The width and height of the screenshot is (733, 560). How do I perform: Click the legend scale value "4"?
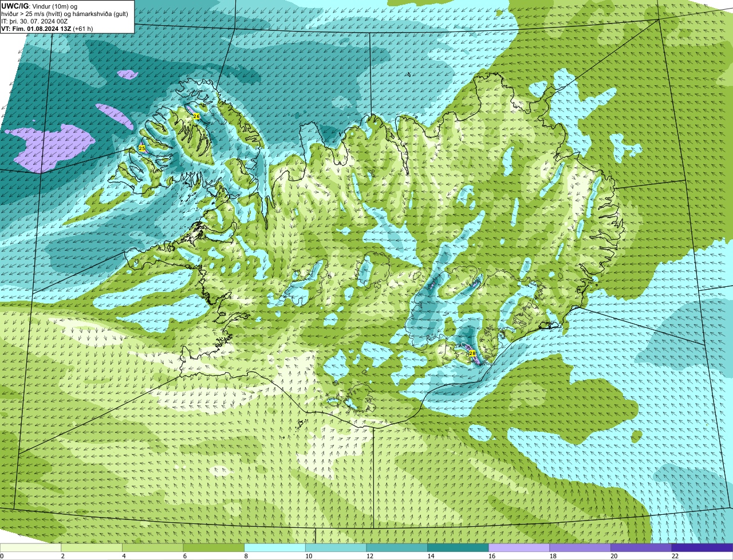pyautogui.click(x=124, y=556)
